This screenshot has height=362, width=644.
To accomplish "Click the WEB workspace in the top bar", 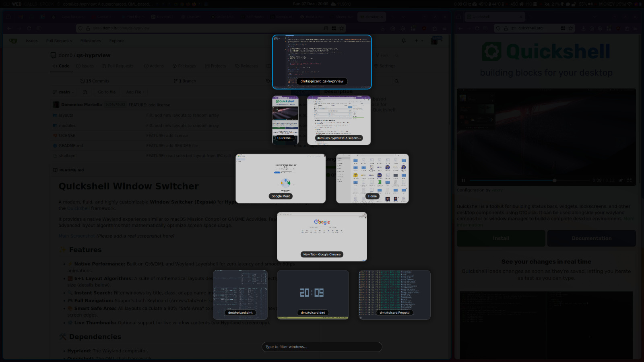I will [17, 4].
